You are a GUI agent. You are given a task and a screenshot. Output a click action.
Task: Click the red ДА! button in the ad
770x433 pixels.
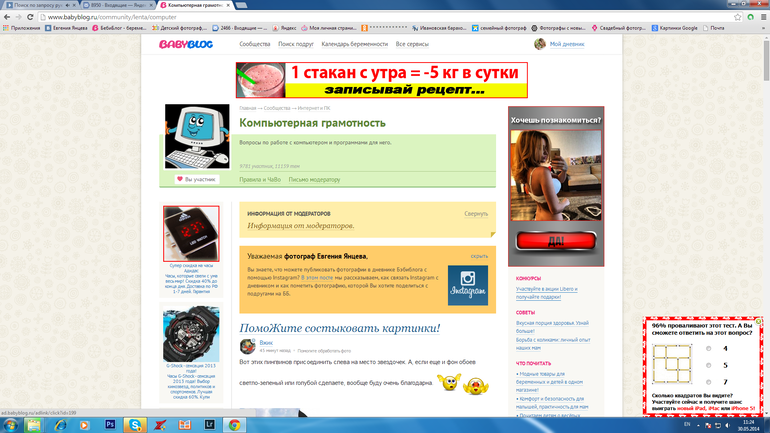(x=556, y=241)
